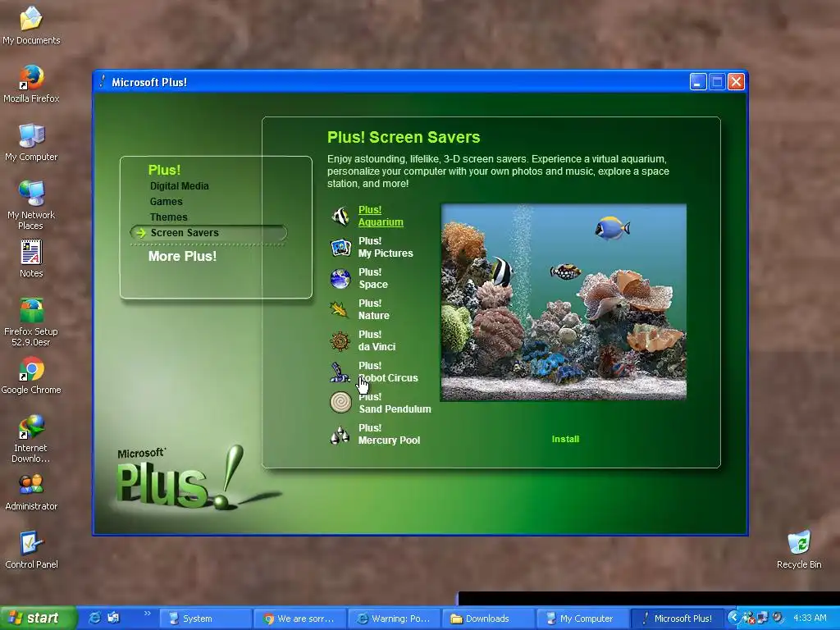
Task: Switch to My Computer taskbar button
Action: (582, 619)
